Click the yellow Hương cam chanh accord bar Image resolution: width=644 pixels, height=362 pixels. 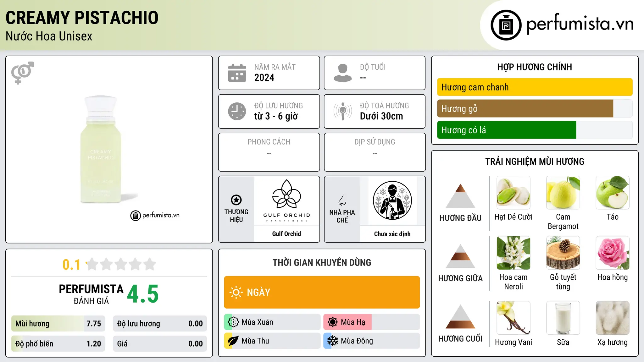(x=535, y=87)
